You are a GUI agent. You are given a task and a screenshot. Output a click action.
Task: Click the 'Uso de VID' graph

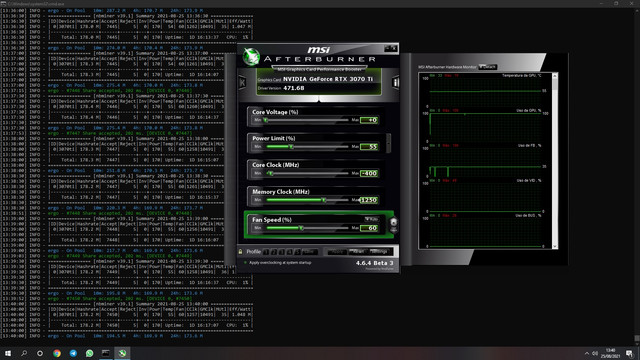click(486, 197)
